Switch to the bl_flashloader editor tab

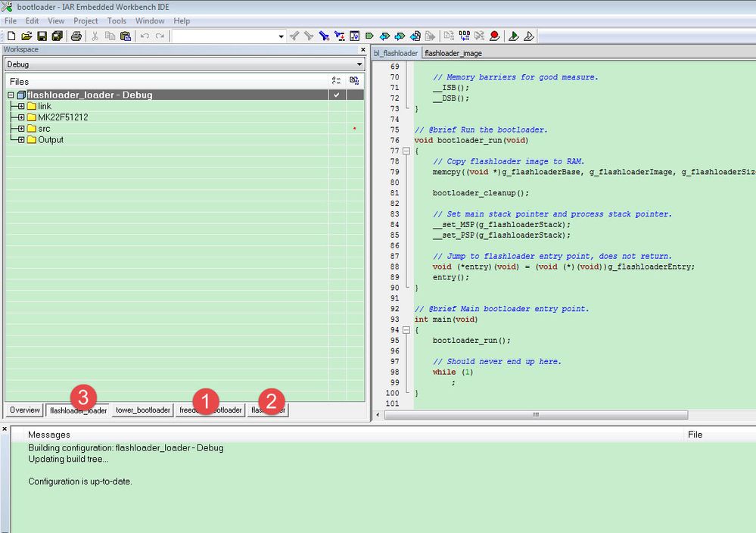point(396,53)
